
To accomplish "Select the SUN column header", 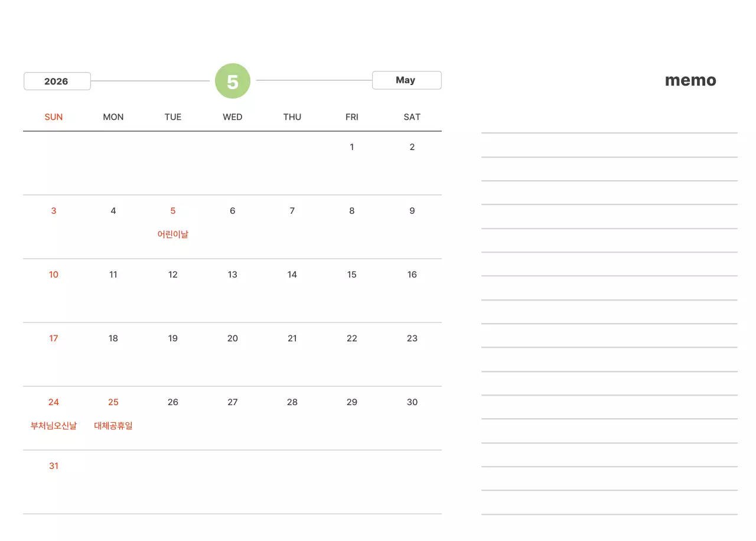I will [54, 117].
